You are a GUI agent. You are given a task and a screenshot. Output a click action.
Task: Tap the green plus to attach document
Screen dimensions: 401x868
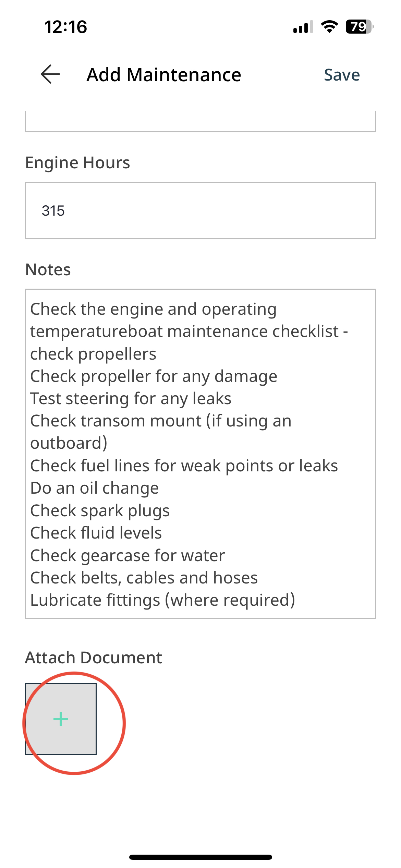(x=61, y=719)
